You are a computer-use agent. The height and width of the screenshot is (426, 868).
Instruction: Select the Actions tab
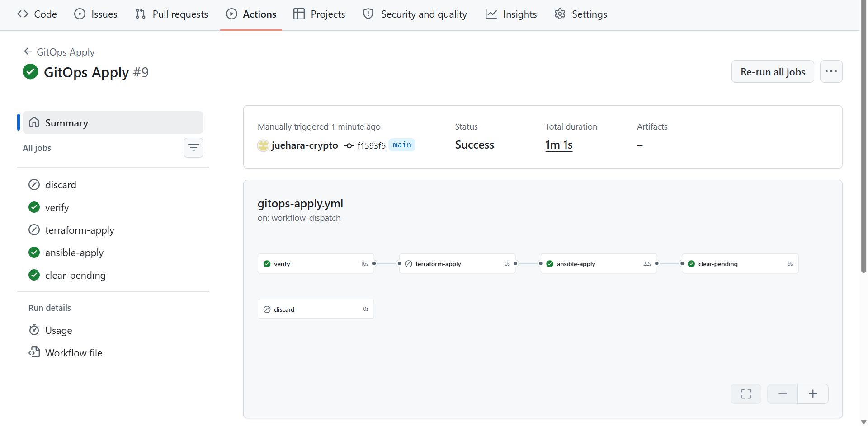(x=251, y=14)
